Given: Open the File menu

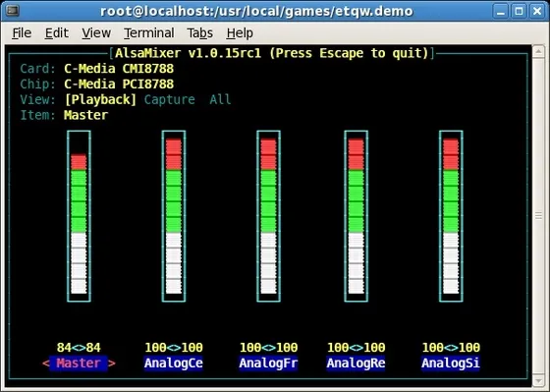Looking at the screenshot, I should pos(22,33).
